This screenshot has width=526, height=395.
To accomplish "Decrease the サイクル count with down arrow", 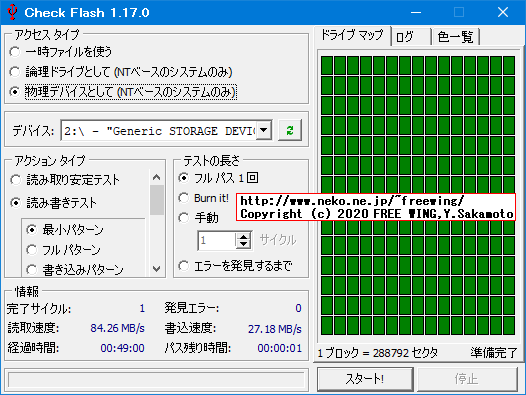I will [x=243, y=244].
